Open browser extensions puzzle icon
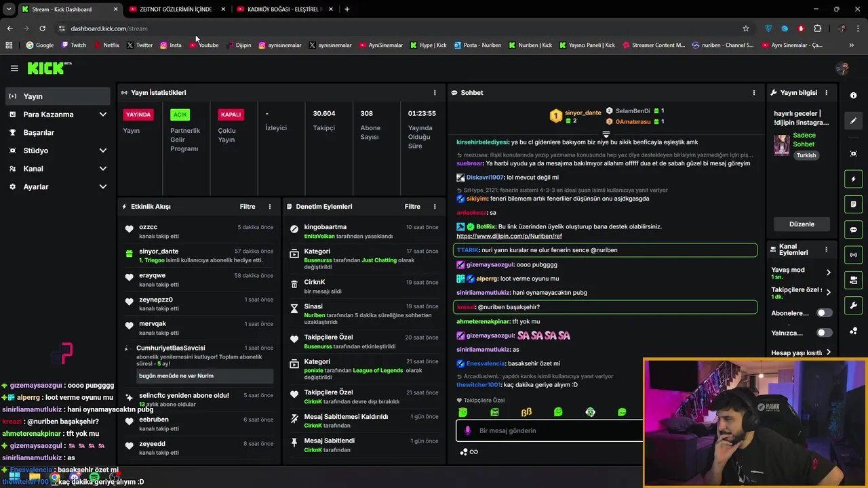Viewport: 868px width, 488px height. [817, 28]
